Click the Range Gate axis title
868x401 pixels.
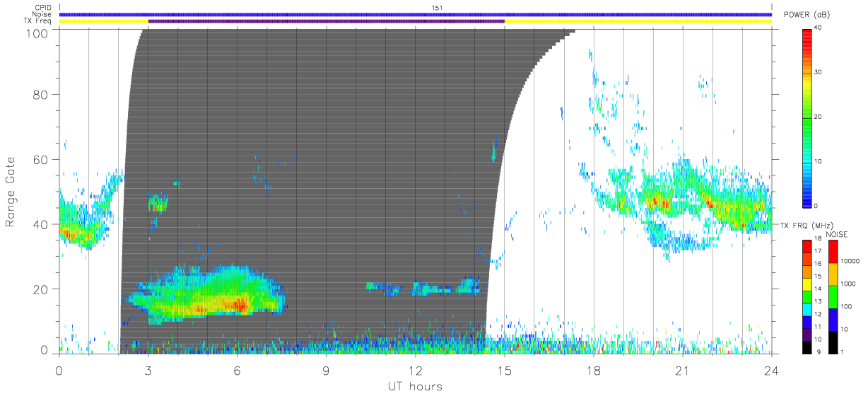pyautogui.click(x=11, y=192)
